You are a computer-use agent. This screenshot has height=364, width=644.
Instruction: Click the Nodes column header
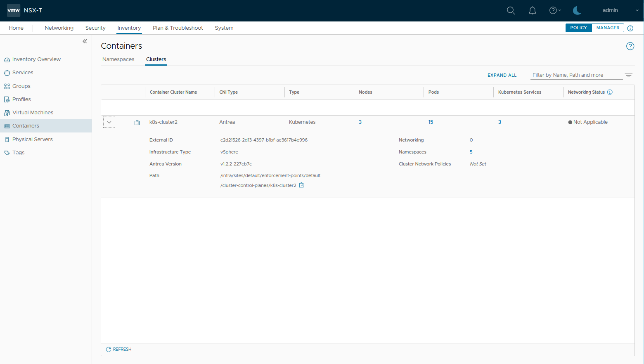click(x=365, y=92)
